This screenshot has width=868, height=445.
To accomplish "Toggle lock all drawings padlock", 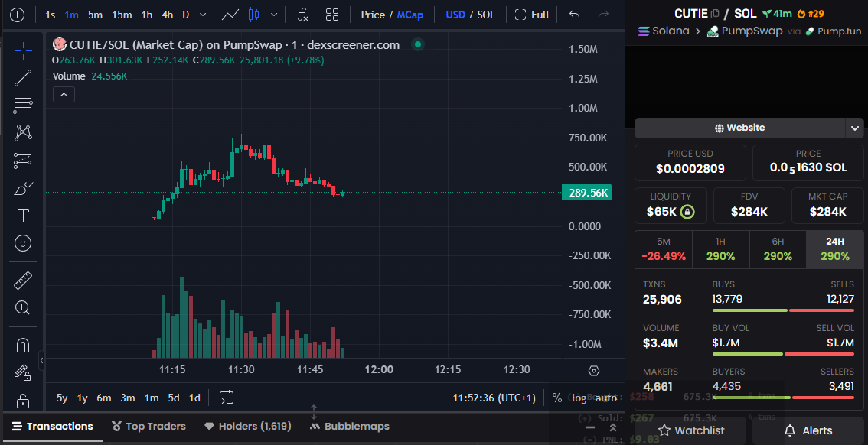I will [23, 400].
